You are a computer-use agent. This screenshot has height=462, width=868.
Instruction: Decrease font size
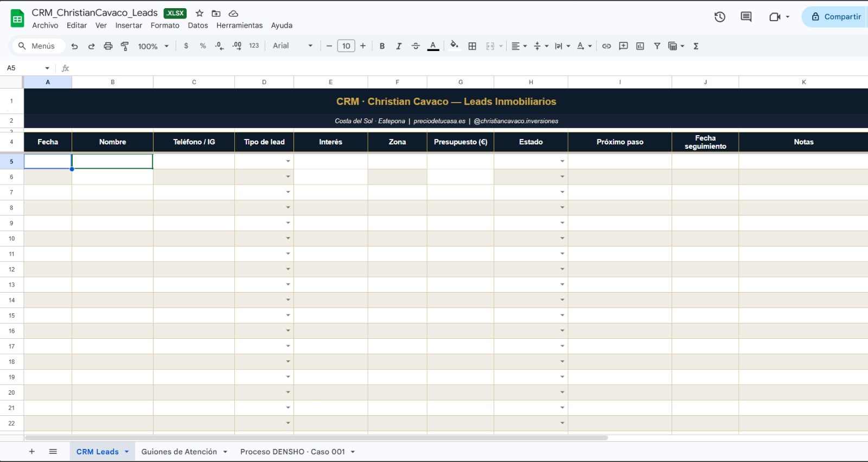point(329,46)
